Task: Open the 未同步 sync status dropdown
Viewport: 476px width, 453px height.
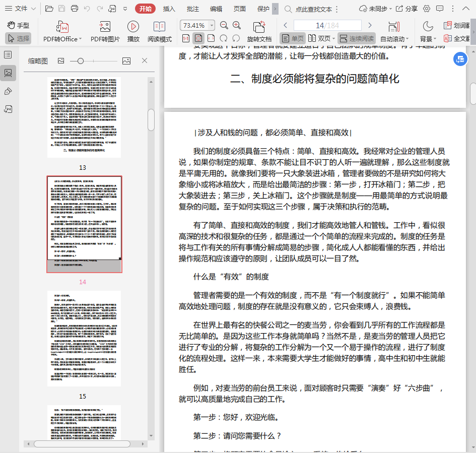Action: click(x=375, y=9)
